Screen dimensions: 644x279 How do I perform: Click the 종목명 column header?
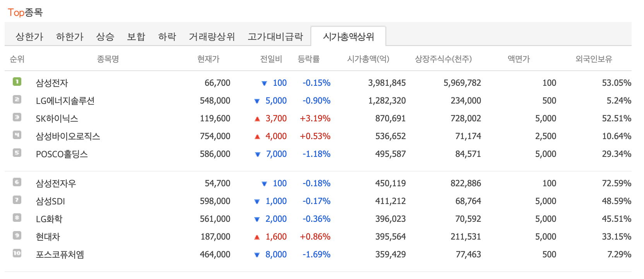coord(108,59)
